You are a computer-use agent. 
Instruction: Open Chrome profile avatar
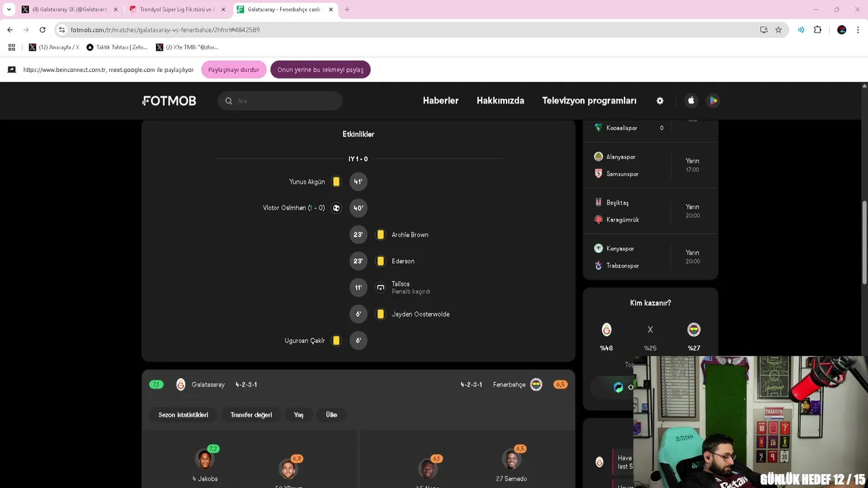(x=842, y=30)
